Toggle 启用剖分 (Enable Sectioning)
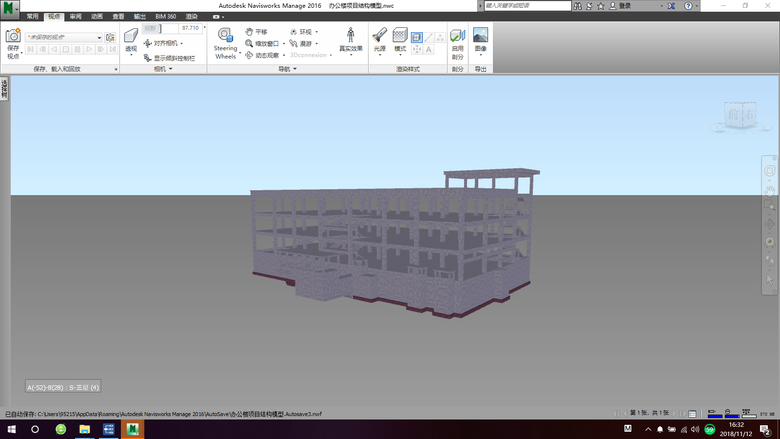Image resolution: width=780 pixels, height=439 pixels. [x=457, y=37]
